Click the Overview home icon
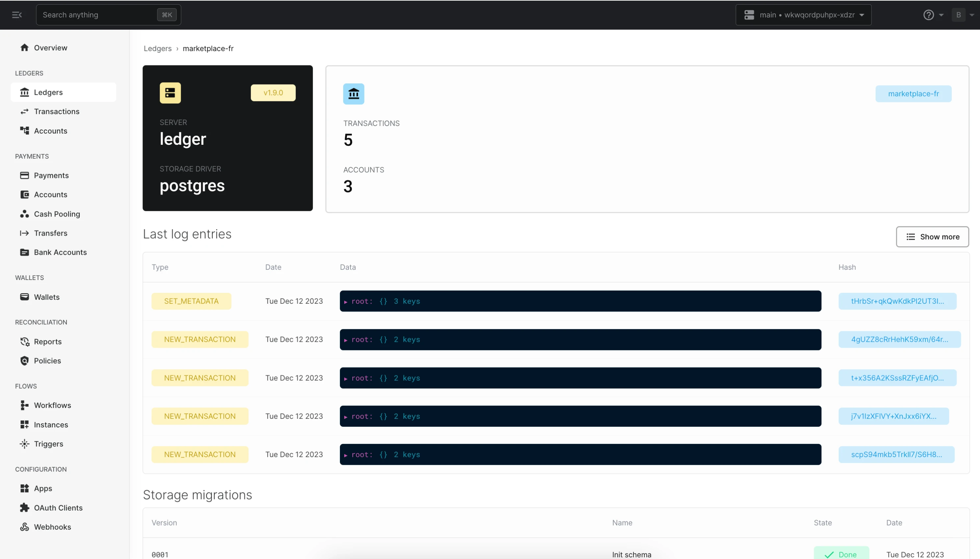Viewport: 980px width, 559px height. (25, 47)
